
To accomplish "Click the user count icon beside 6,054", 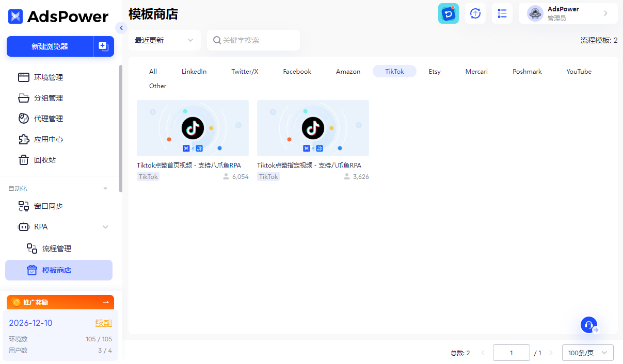I will coord(226,176).
